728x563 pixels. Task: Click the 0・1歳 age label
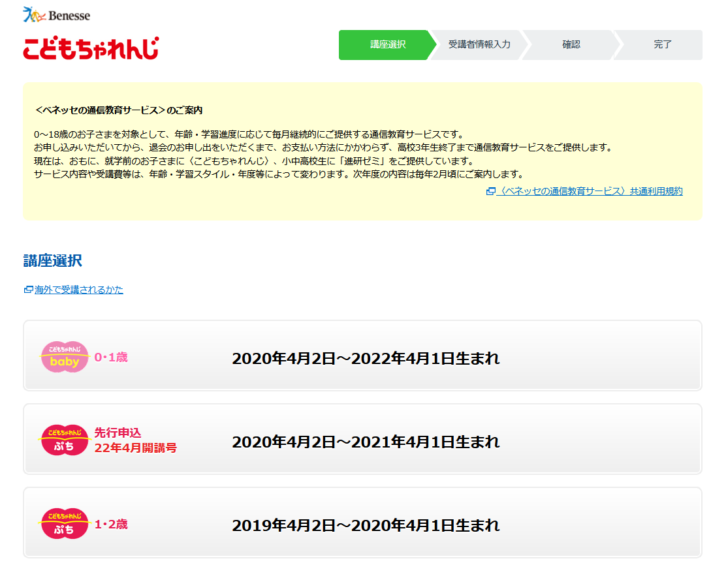click(111, 357)
